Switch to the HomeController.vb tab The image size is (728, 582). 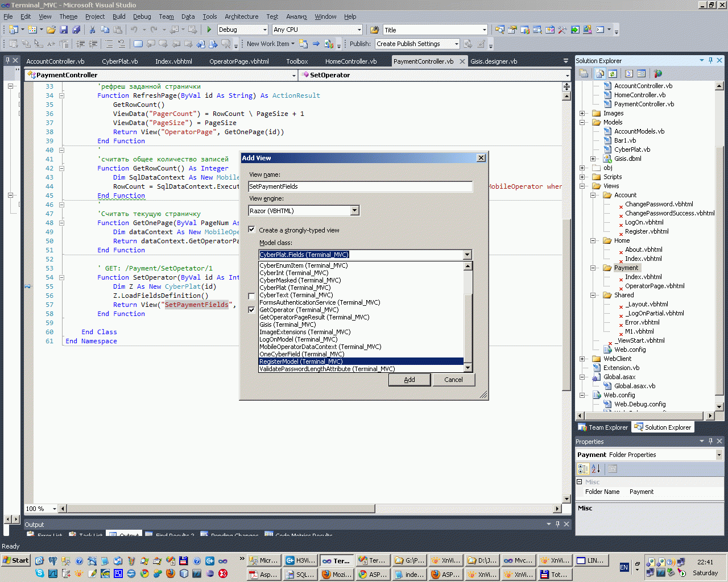click(x=350, y=61)
